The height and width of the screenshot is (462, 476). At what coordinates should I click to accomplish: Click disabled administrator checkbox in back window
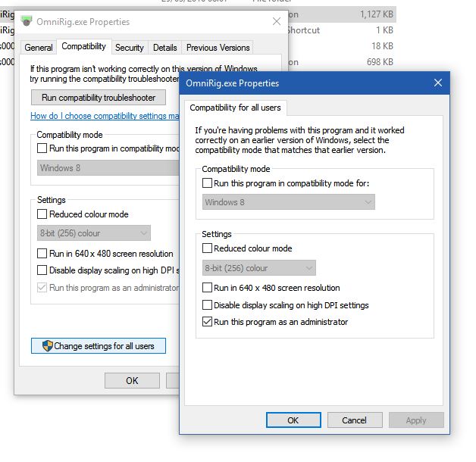coord(42,288)
